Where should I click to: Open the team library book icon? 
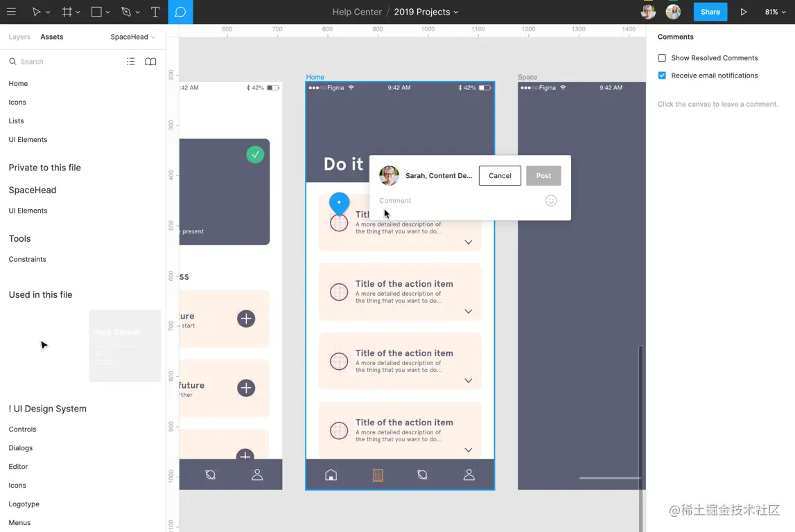coord(150,62)
